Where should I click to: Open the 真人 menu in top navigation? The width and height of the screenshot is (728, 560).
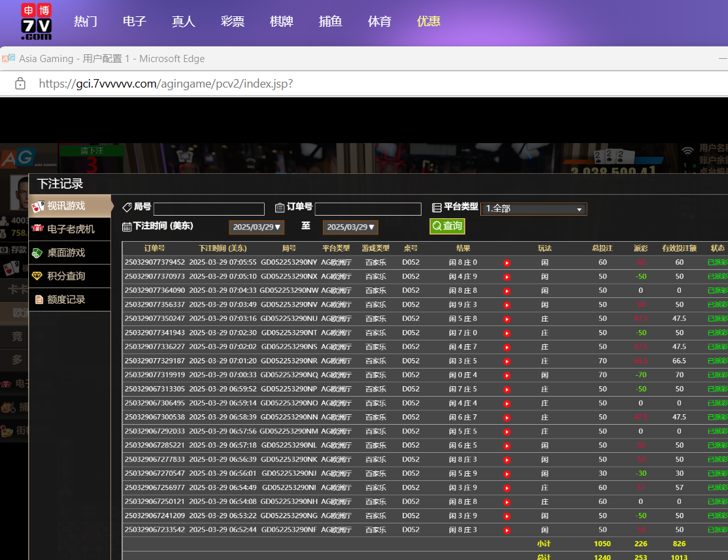183,22
